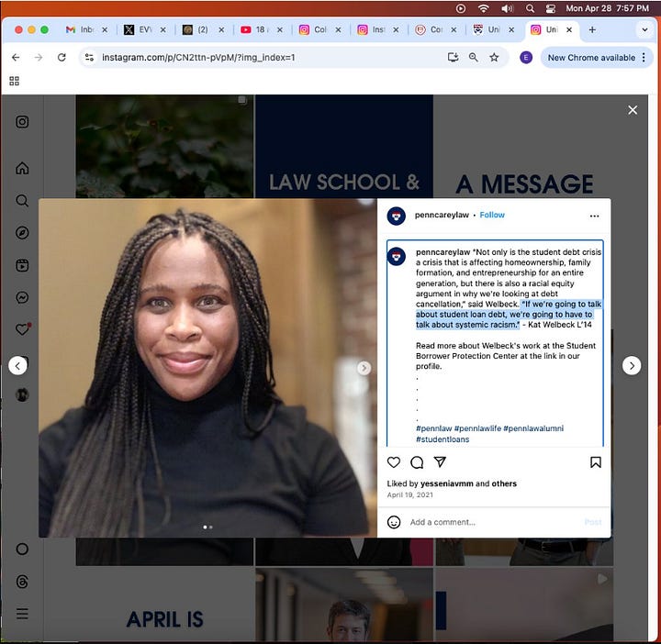Click the April 19, 2021 date
Image resolution: width=661 pixels, height=644 pixels.
point(409,494)
